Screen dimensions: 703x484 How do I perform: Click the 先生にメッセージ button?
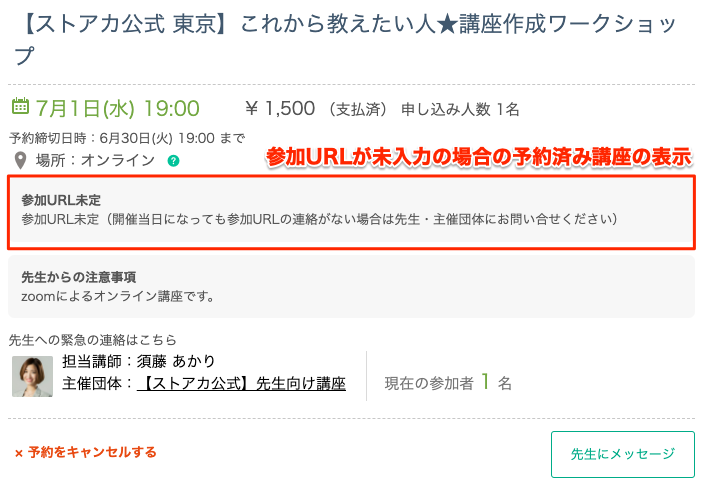pyautogui.click(x=623, y=454)
